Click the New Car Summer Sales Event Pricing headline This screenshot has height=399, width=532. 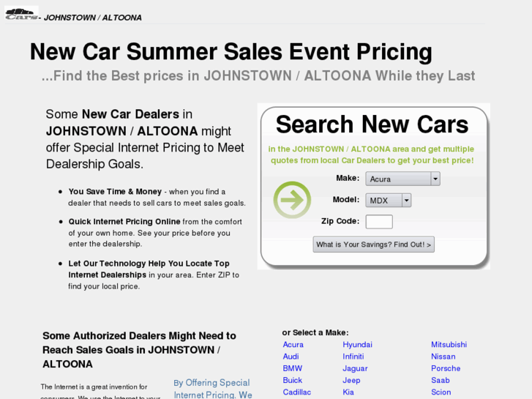tap(231, 52)
